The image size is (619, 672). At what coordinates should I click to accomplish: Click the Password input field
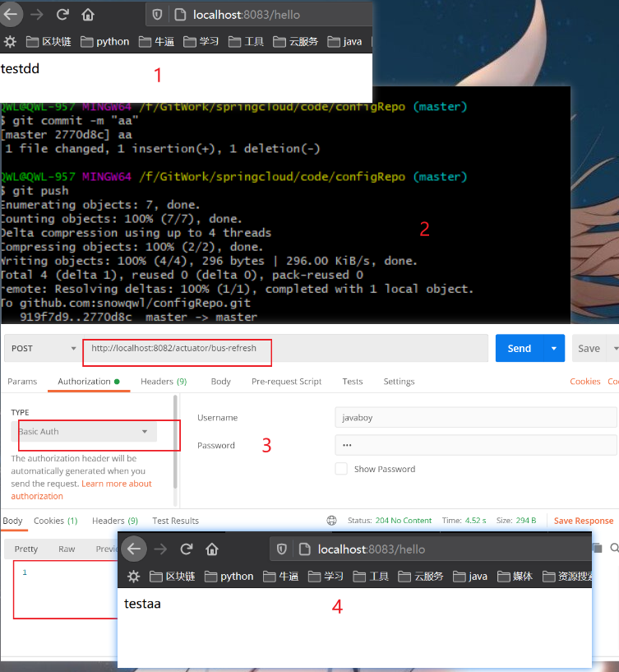pos(475,445)
